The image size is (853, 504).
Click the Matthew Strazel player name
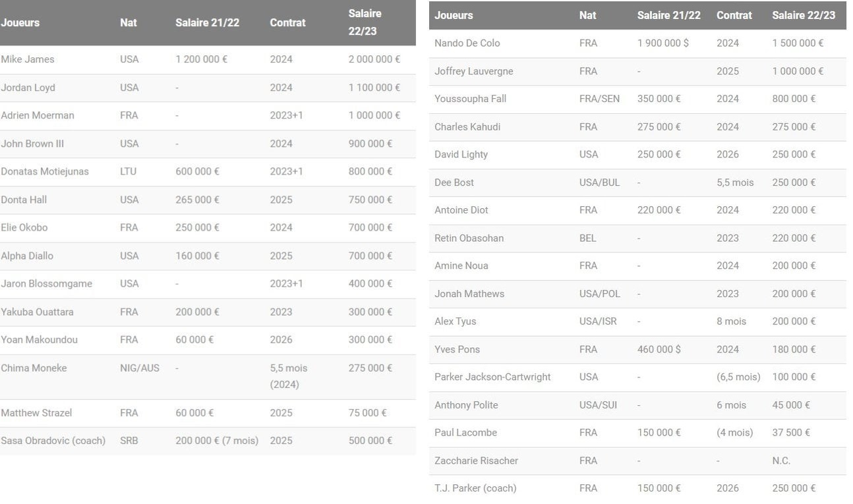click(36, 413)
